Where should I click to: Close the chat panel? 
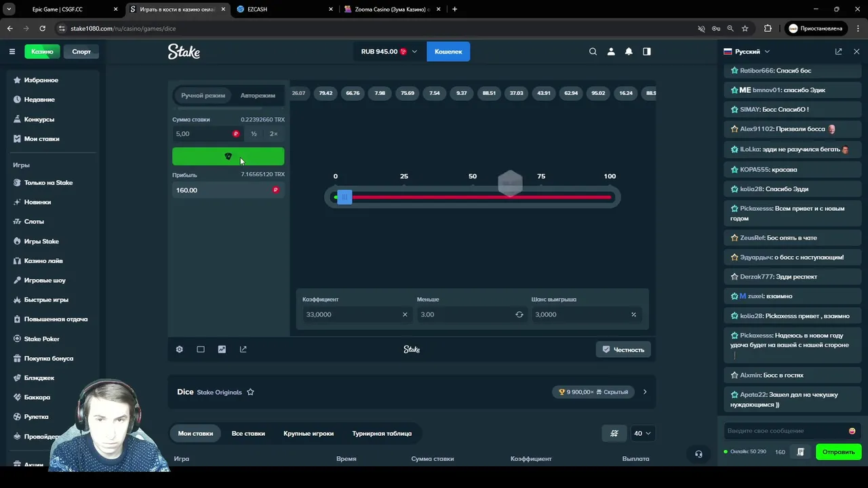[856, 52]
